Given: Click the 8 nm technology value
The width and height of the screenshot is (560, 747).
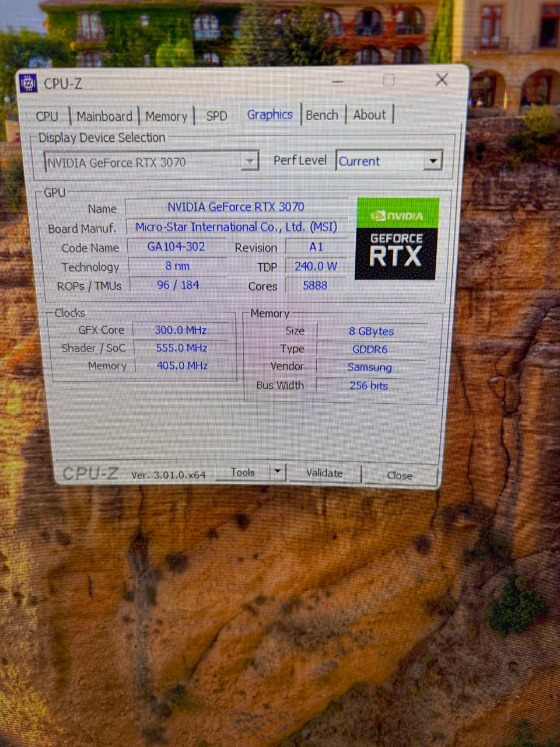Looking at the screenshot, I should click(177, 266).
